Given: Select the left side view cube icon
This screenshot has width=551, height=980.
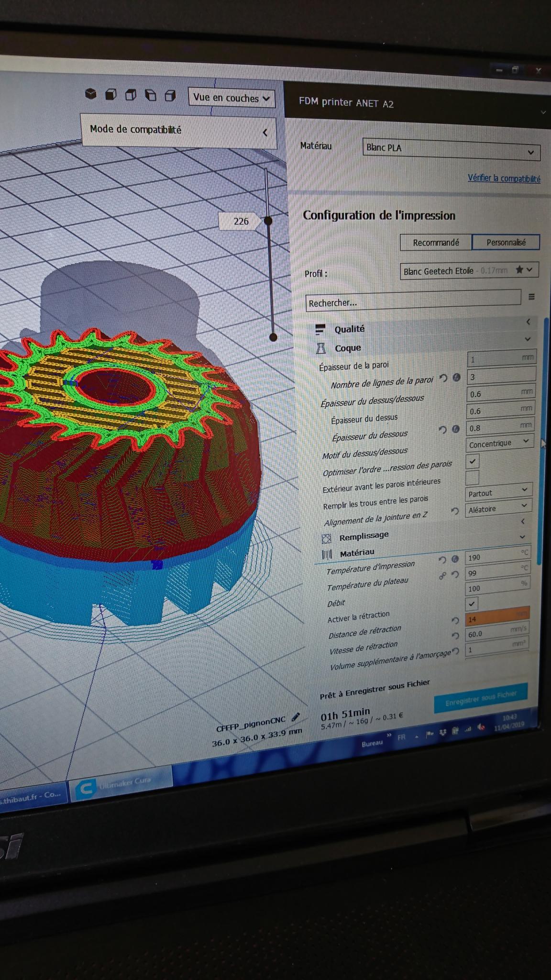Looking at the screenshot, I should coord(150,95).
